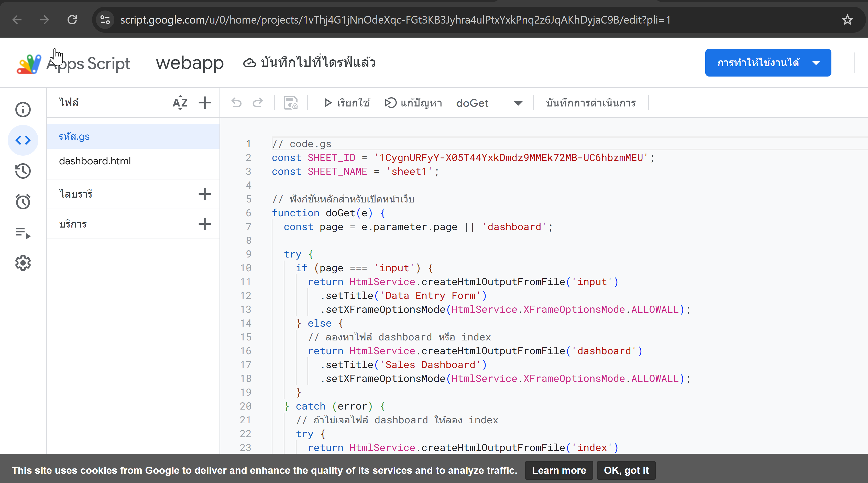Screen dimensions: 868x483
Task: Open the project Overview panel
Action: coord(23,109)
